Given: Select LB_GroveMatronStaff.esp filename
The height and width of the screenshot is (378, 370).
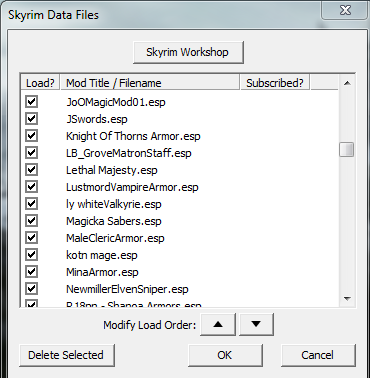Looking at the screenshot, I should [129, 153].
